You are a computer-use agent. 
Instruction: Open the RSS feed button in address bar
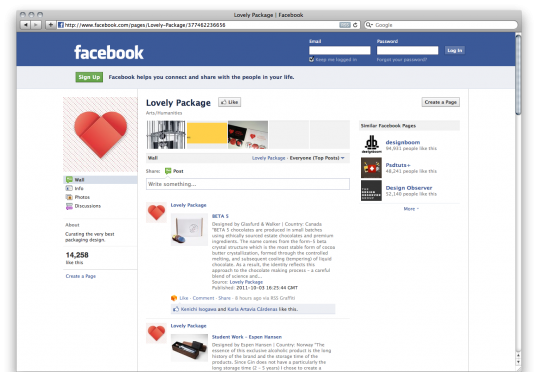[x=345, y=25]
